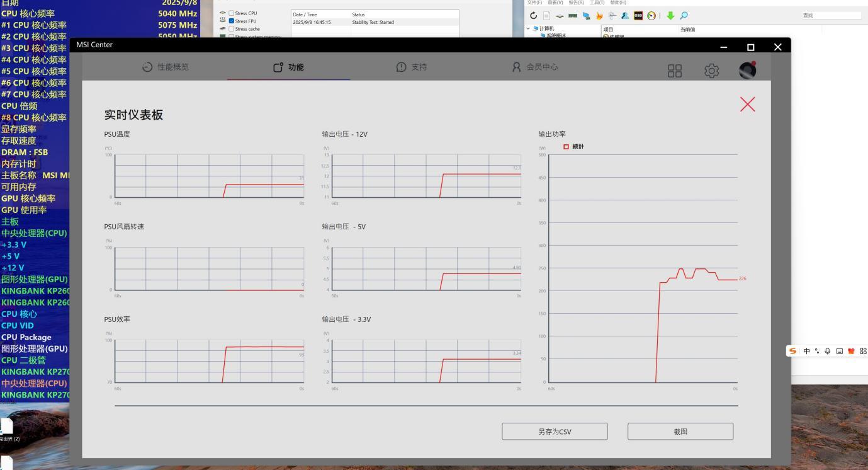Open the user avatar profile icon
Image resolution: width=868 pixels, height=470 pixels.
click(x=747, y=70)
